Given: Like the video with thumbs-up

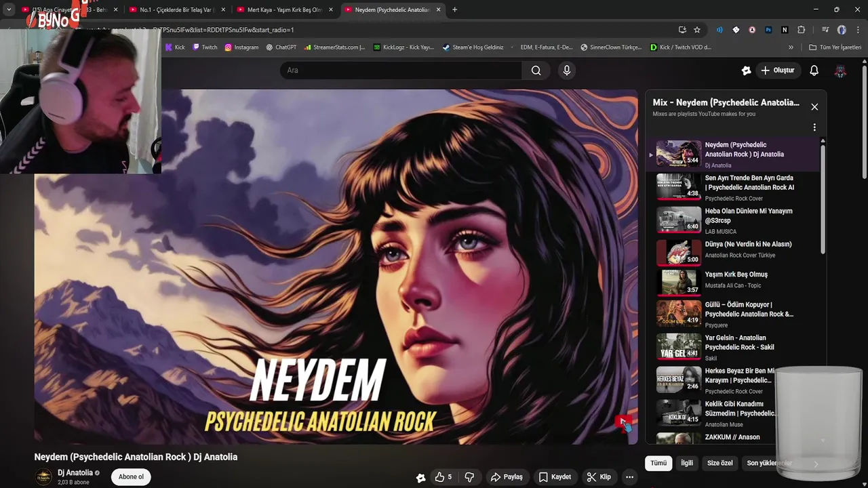Looking at the screenshot, I should pyautogui.click(x=444, y=477).
